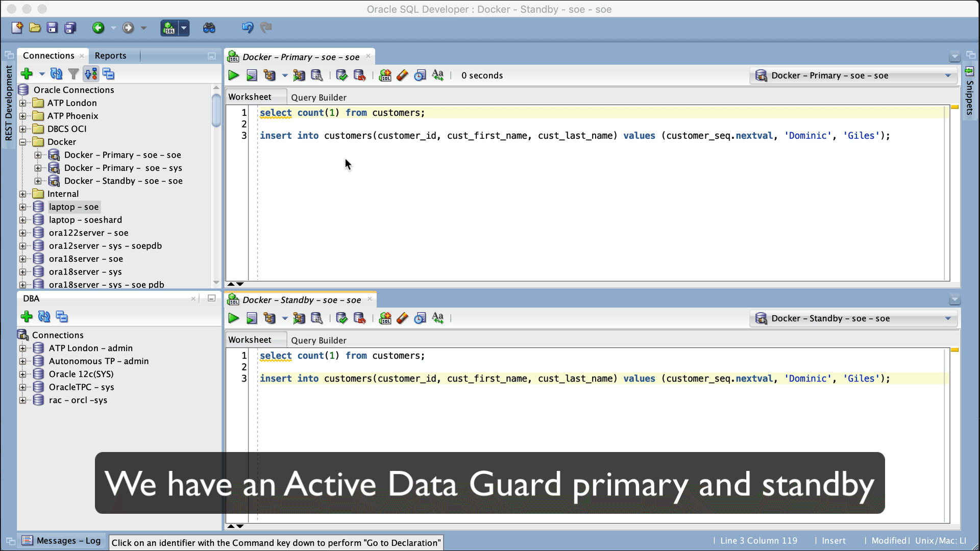Image resolution: width=980 pixels, height=551 pixels.
Task: Click Line 3 Column 119 in the status bar
Action: [758, 540]
